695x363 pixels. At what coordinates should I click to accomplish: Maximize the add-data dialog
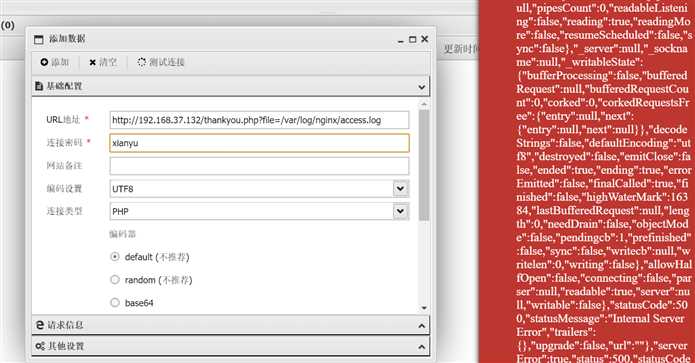click(413, 39)
